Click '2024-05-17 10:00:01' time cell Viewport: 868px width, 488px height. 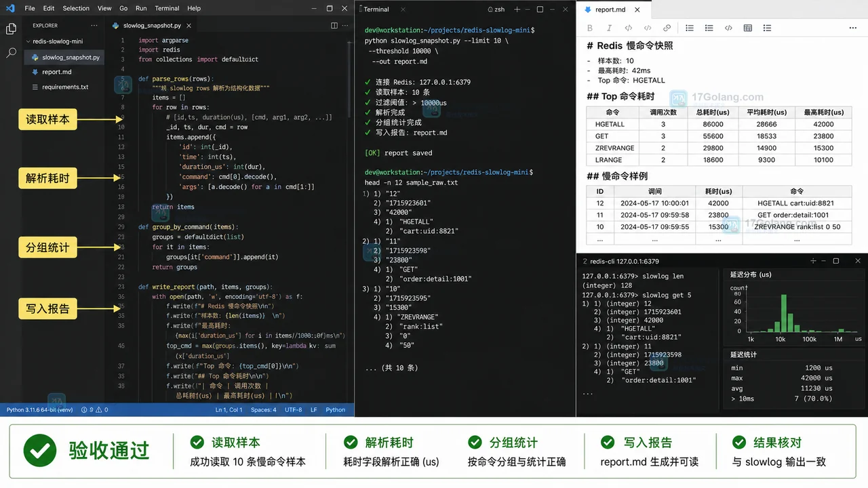tap(654, 203)
